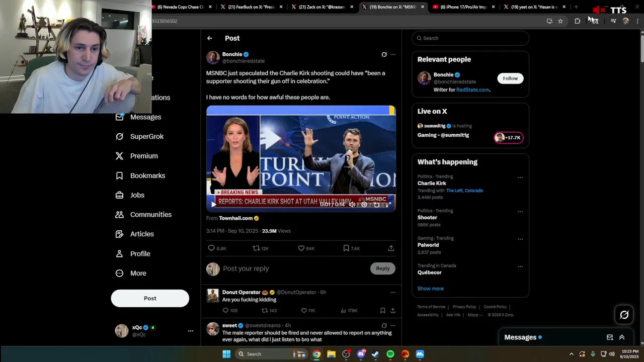This screenshot has width=644, height=362.
Task: Switch to iPhone 17/Pro/Air YouTube tab
Action: 463,7
